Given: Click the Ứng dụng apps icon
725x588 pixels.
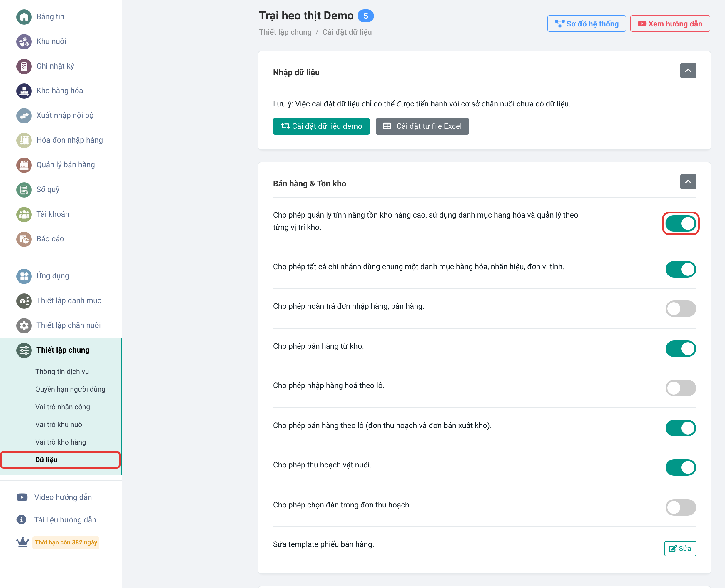Looking at the screenshot, I should (x=24, y=276).
